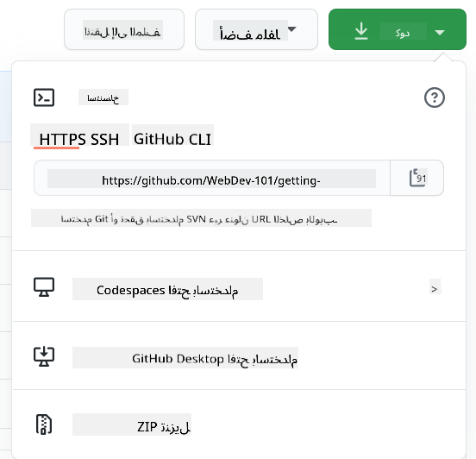
Task: Click the green Code button label
Action: 403,31
